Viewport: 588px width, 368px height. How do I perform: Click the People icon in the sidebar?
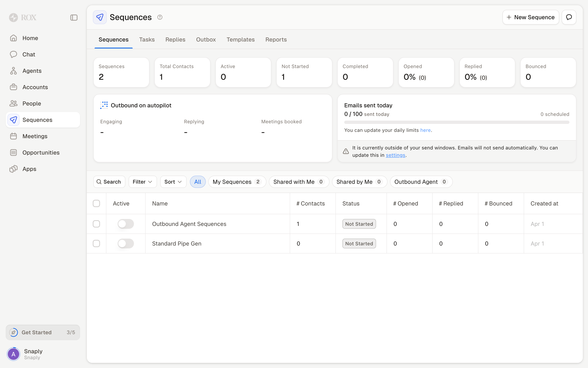pyautogui.click(x=14, y=103)
